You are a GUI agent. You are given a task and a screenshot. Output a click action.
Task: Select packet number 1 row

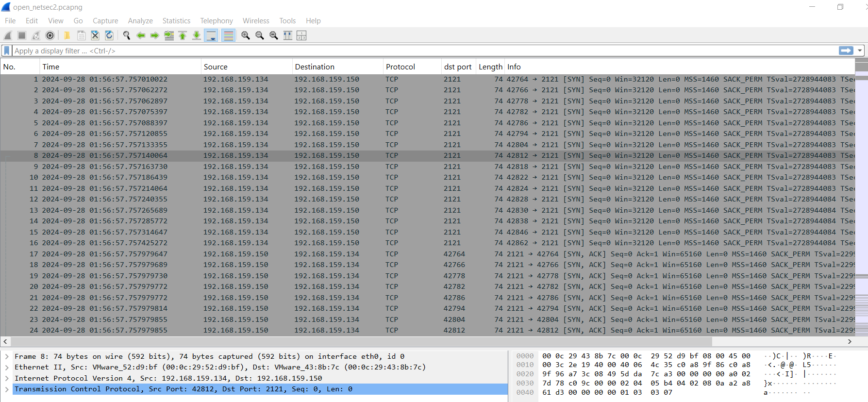point(427,79)
